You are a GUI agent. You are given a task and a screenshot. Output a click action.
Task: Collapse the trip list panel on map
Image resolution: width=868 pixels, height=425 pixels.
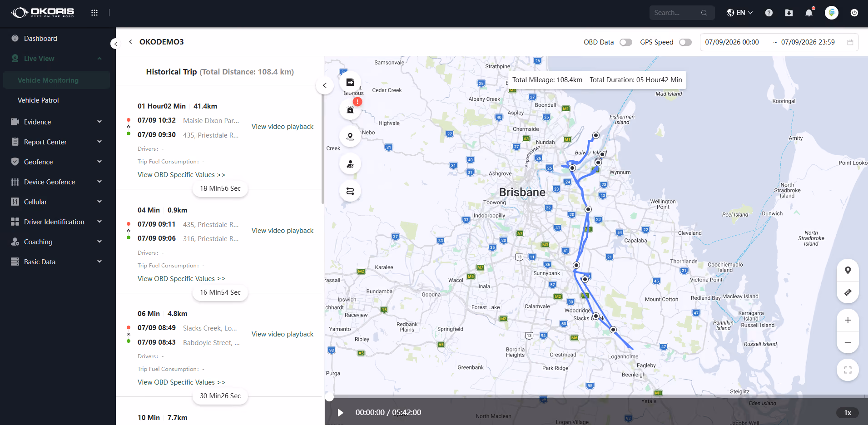(324, 85)
